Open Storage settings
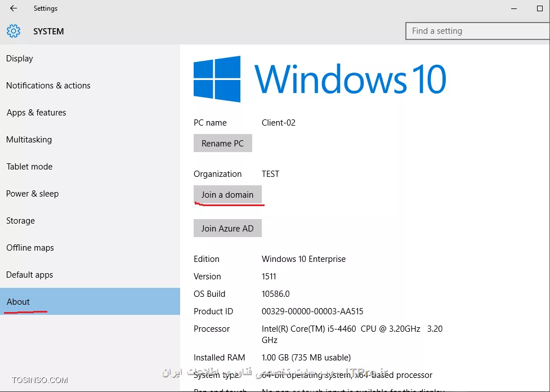This screenshot has width=550, height=392. 90,220
